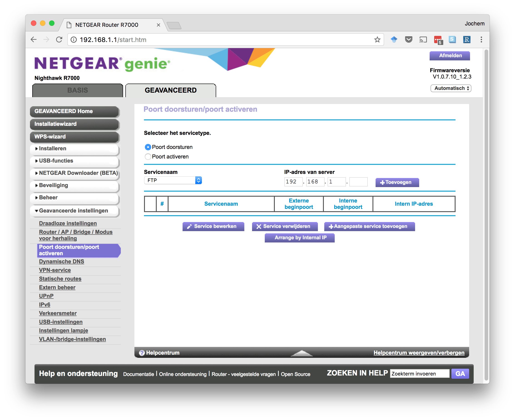Click the Afmelden logout button
Viewport: 515px width, 420px height.
point(450,56)
